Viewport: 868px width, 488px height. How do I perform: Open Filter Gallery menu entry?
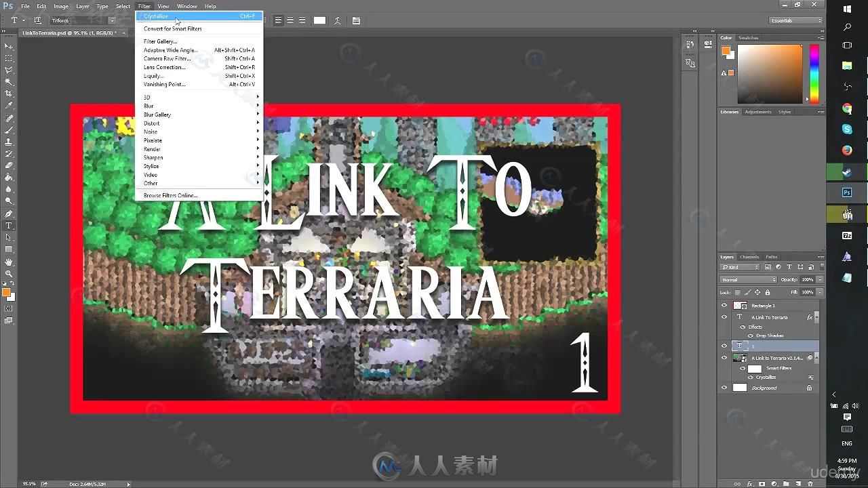(200, 41)
